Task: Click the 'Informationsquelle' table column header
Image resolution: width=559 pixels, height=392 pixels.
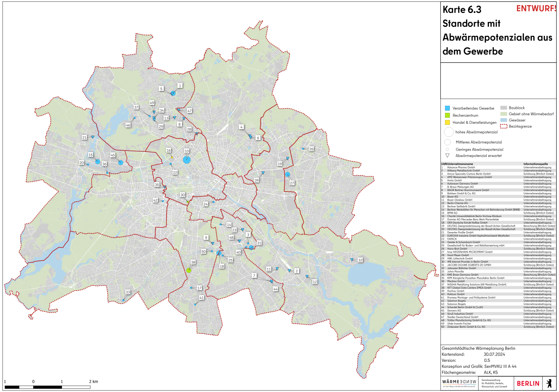Action: pos(536,164)
